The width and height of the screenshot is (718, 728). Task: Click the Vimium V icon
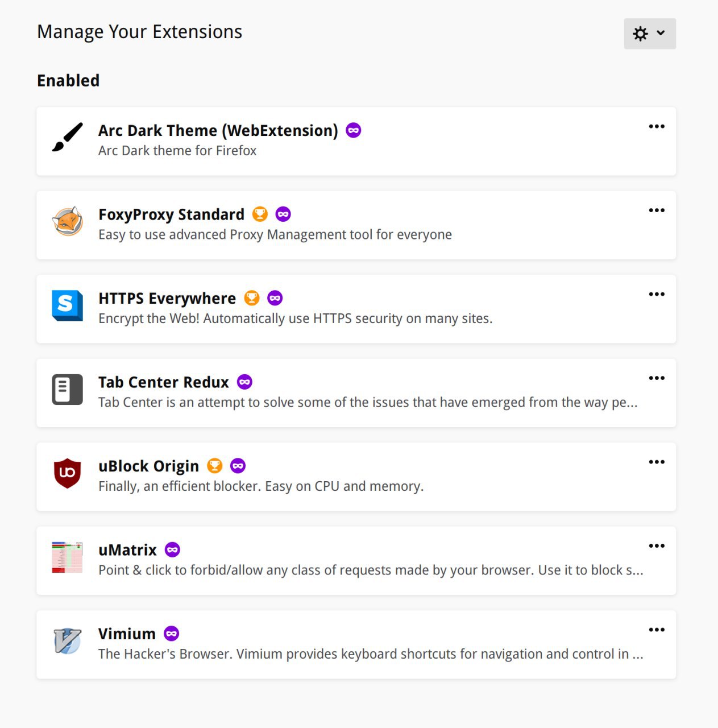point(68,641)
